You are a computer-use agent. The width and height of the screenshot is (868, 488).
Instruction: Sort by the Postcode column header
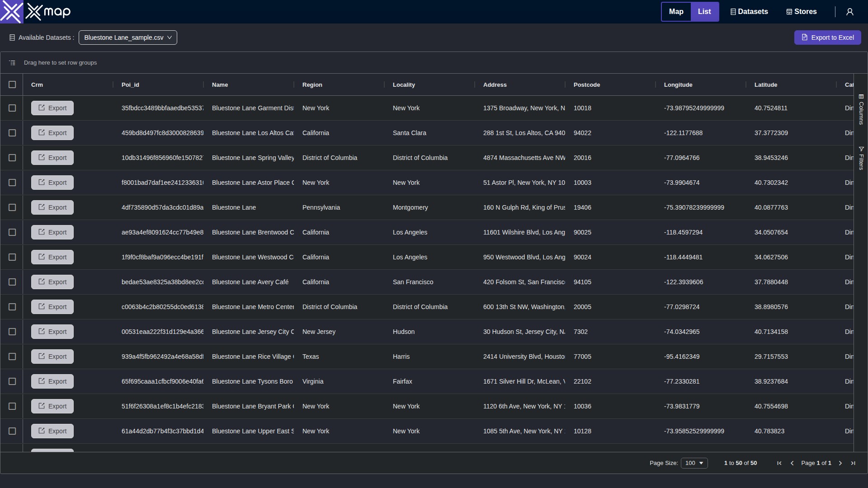click(x=586, y=84)
